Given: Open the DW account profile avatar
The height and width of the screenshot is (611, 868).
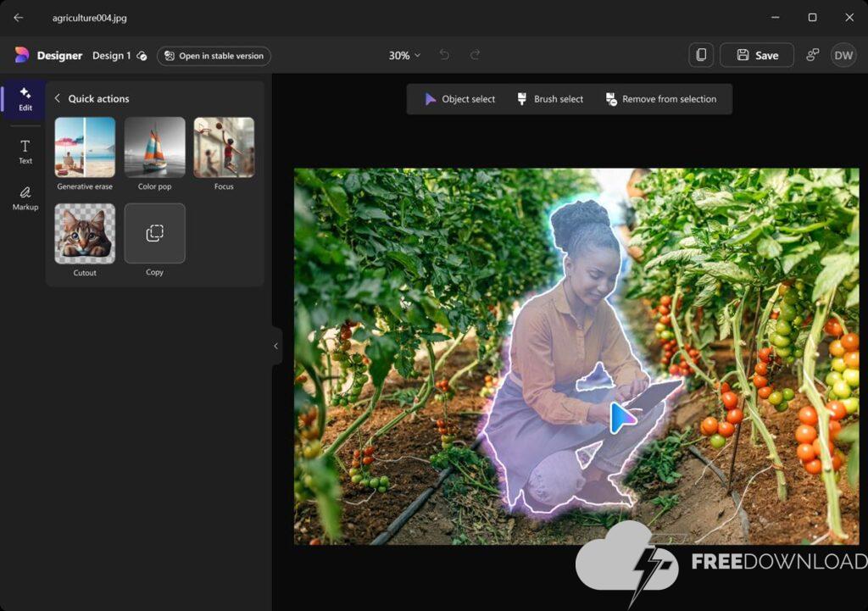Looking at the screenshot, I should pyautogui.click(x=843, y=55).
